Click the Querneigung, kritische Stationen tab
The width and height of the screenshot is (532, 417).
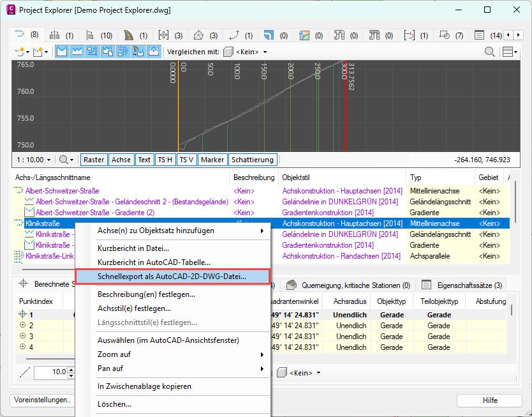(348, 285)
